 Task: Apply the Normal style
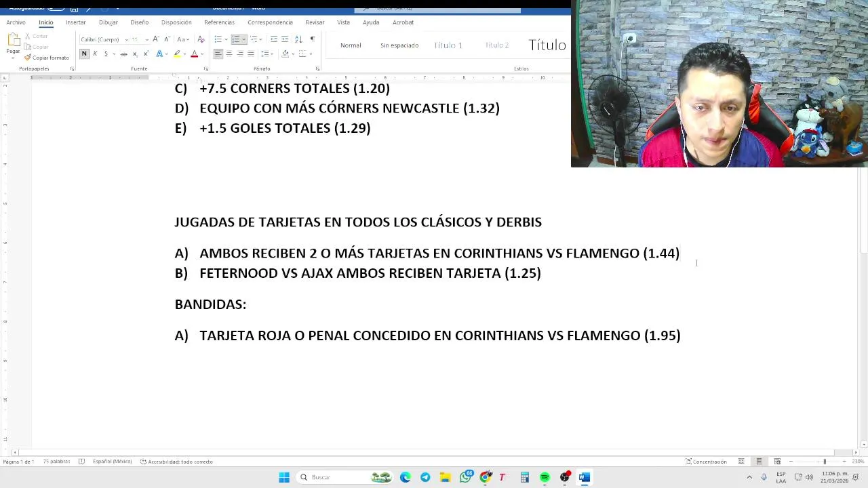tap(351, 45)
